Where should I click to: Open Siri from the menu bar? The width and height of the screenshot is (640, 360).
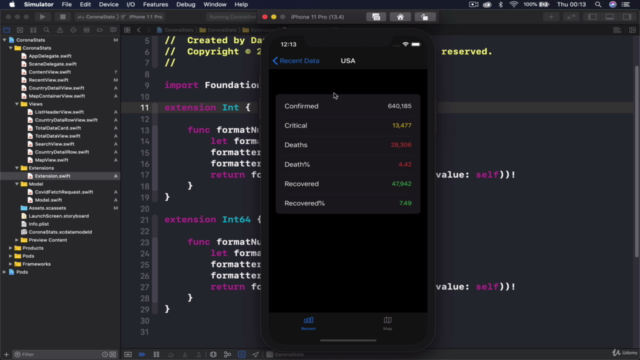coord(613,4)
